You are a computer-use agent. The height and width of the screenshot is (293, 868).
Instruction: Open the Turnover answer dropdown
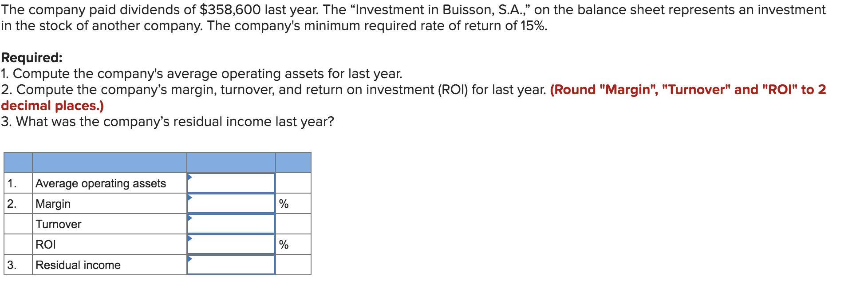point(231,224)
